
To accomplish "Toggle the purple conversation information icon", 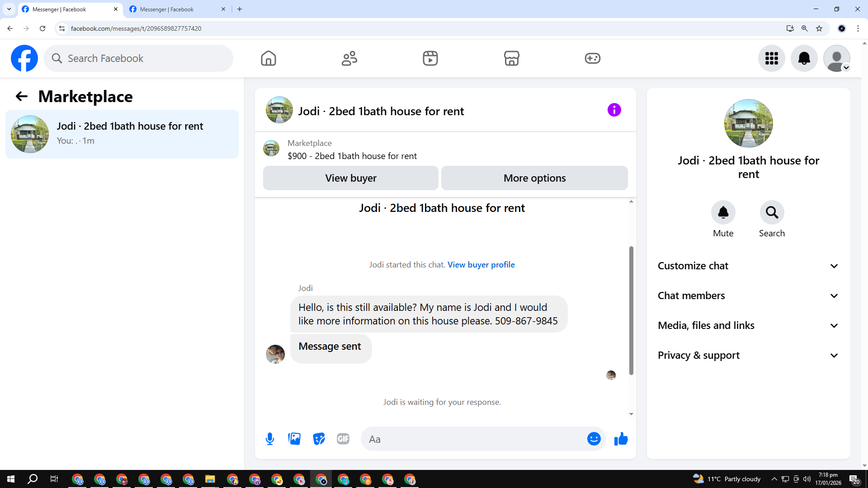I will (x=614, y=110).
